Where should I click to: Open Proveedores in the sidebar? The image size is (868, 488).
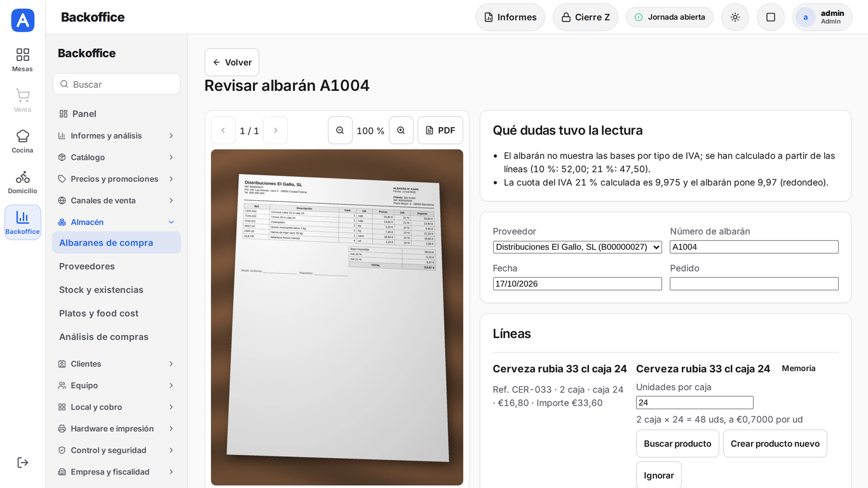[x=116, y=266]
